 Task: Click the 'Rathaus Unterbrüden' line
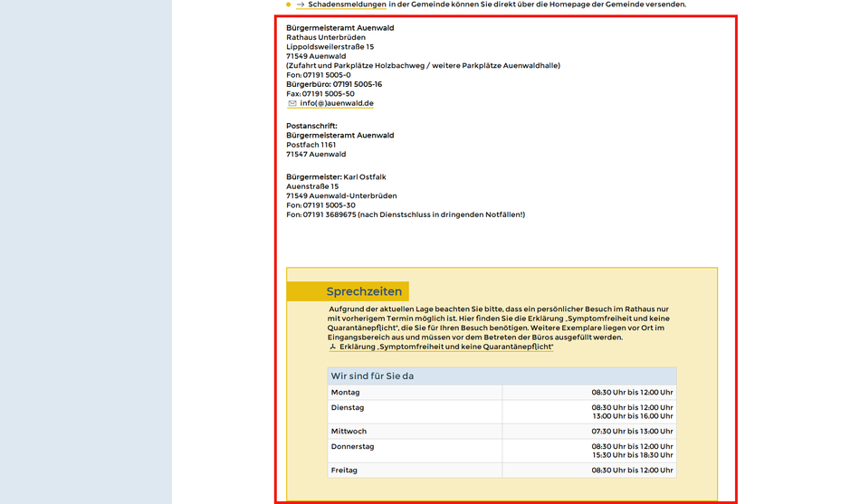click(x=326, y=37)
